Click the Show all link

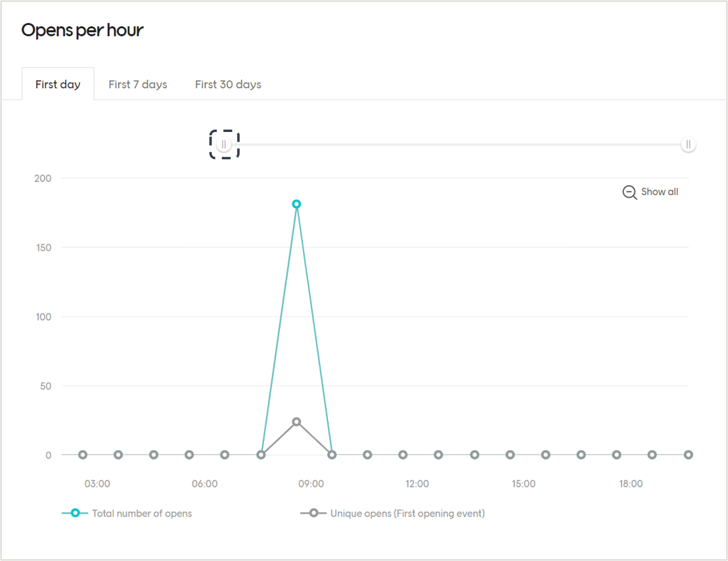tap(659, 192)
